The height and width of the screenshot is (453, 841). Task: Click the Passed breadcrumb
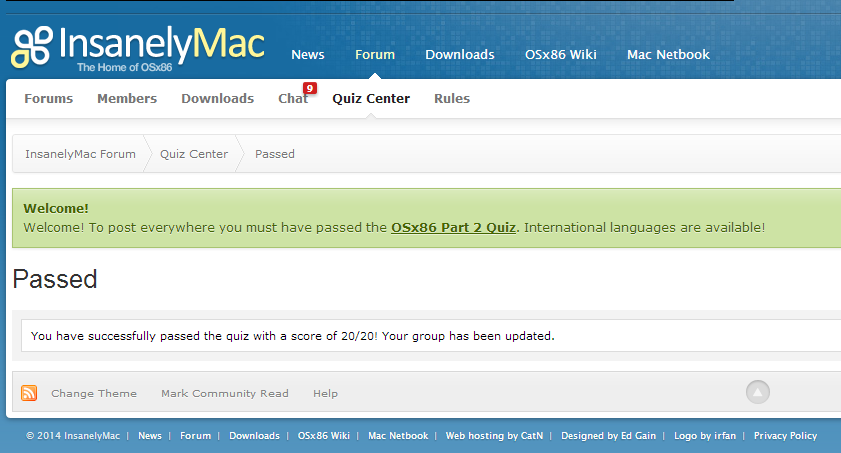[x=275, y=154]
